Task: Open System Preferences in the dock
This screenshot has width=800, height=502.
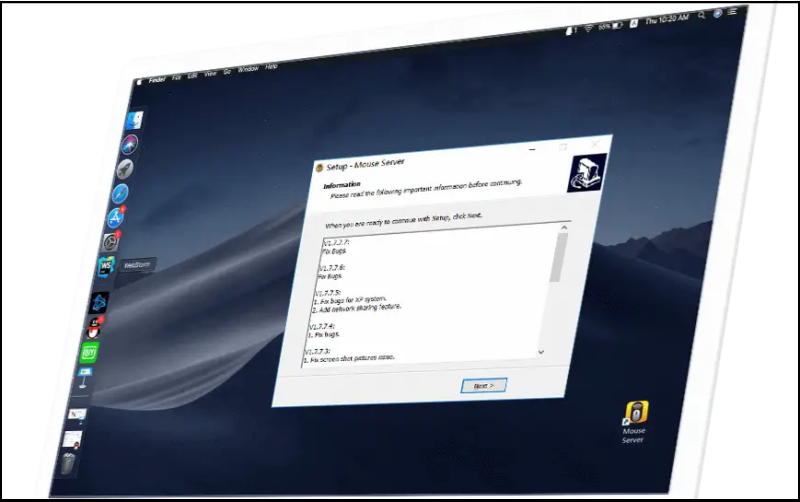Action: (110, 242)
